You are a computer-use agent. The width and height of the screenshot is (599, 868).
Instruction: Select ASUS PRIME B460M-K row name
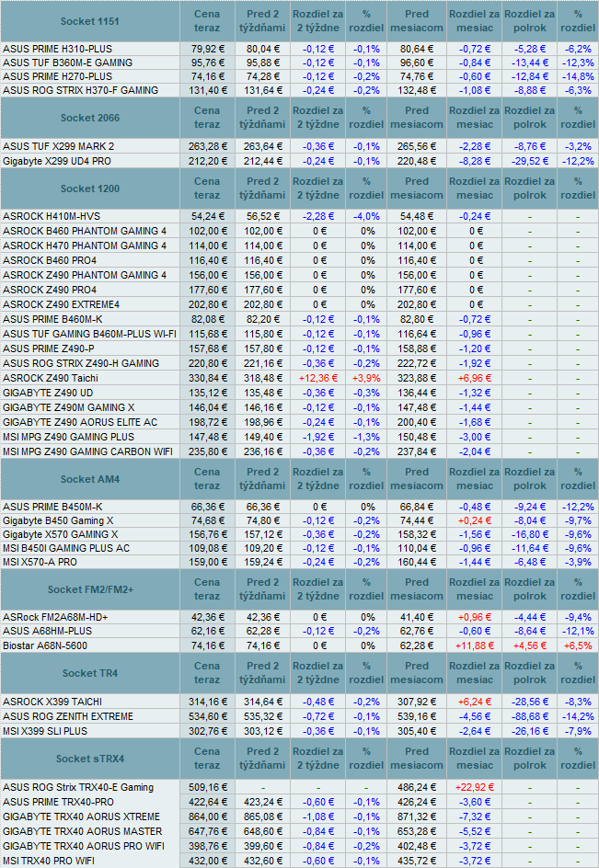coord(52,319)
